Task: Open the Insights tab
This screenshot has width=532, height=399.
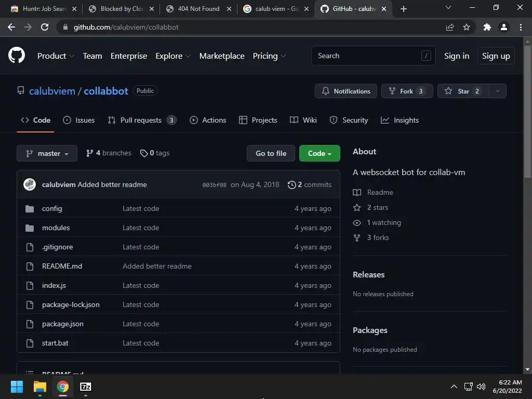Action: pos(400,120)
